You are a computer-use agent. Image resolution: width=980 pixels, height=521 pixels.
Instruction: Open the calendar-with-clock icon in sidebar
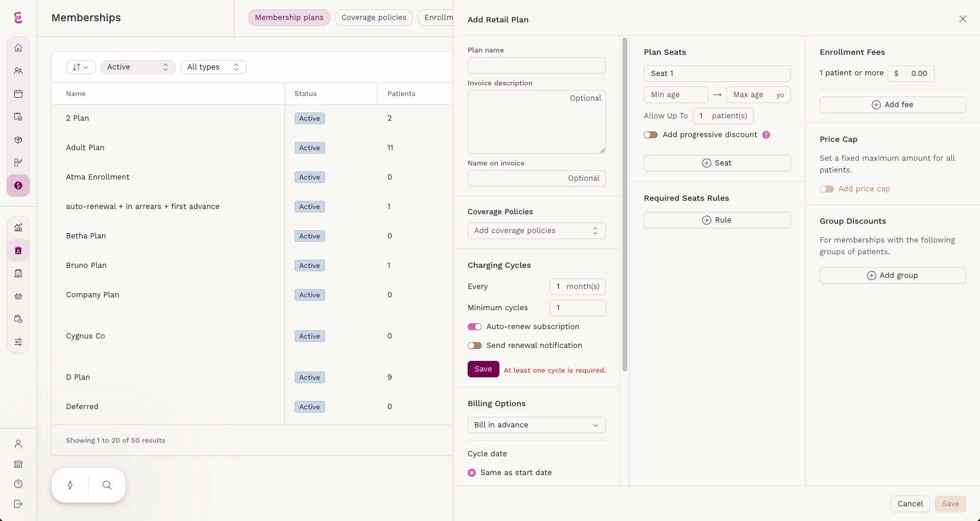click(x=18, y=319)
